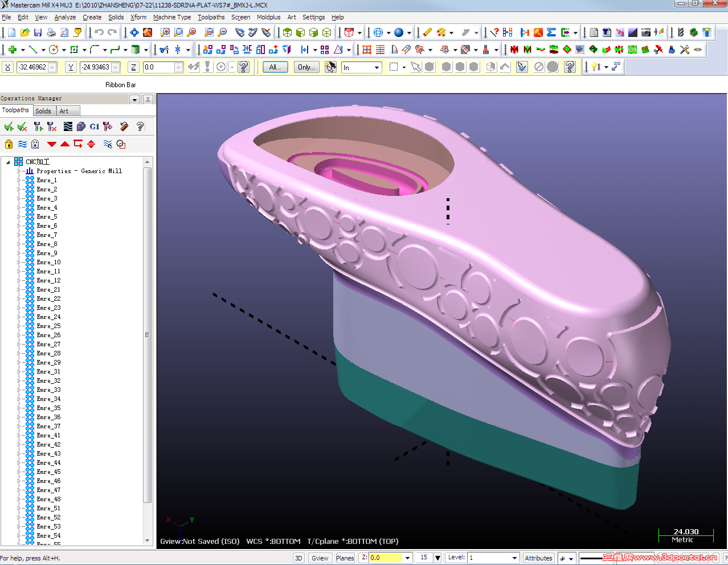Image resolution: width=728 pixels, height=565 pixels.
Task: Toggle Only display selected toolpaths icon
Action: tap(108, 144)
